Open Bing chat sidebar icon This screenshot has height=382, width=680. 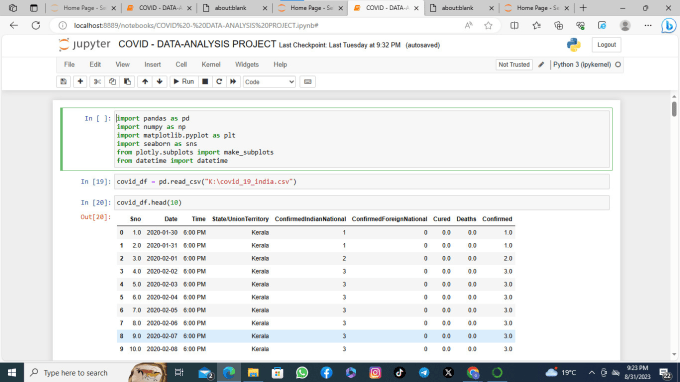(669, 26)
